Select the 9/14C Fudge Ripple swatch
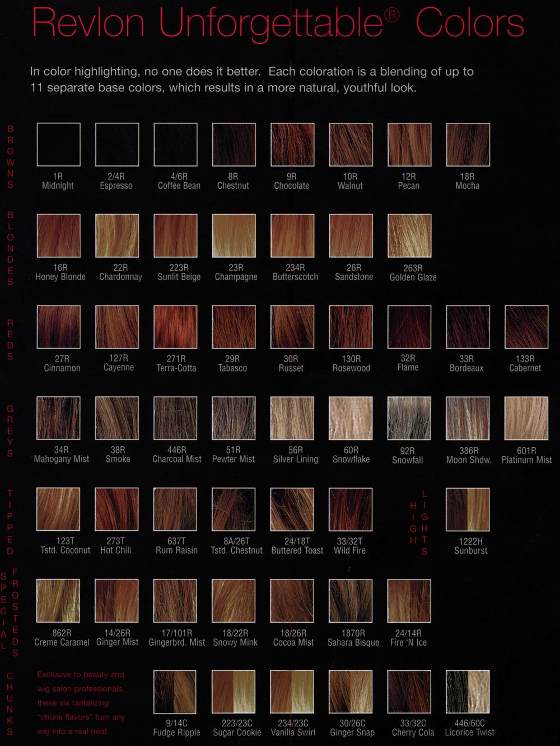This screenshot has width=560, height=746. coord(175,692)
